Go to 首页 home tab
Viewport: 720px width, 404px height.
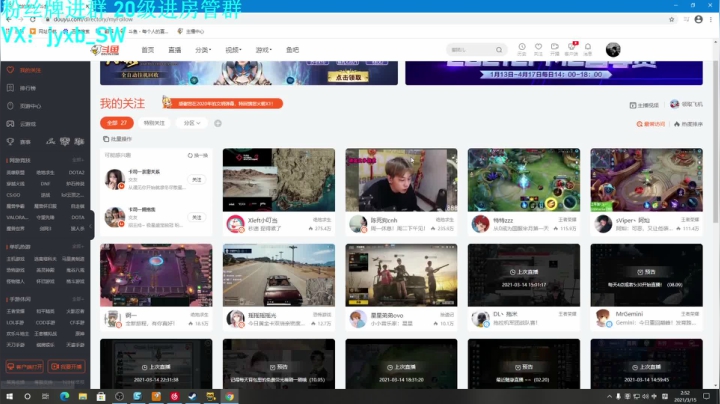148,50
